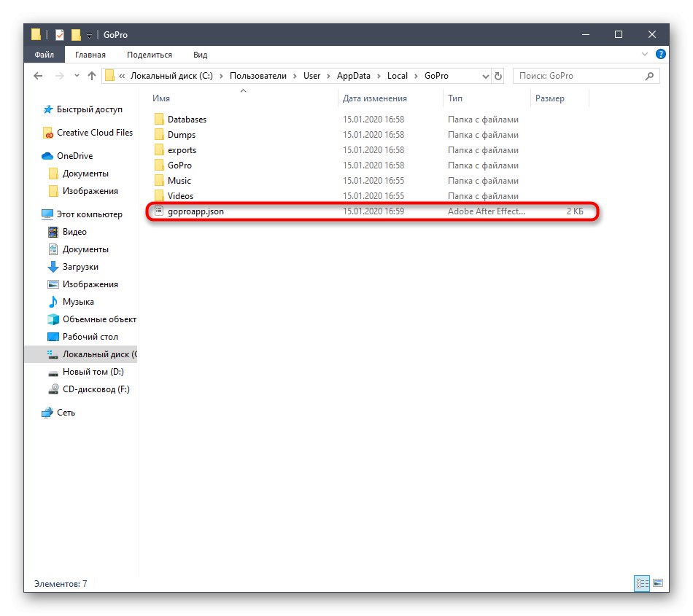Open the quick access toolbar customize dropdown

89,35
